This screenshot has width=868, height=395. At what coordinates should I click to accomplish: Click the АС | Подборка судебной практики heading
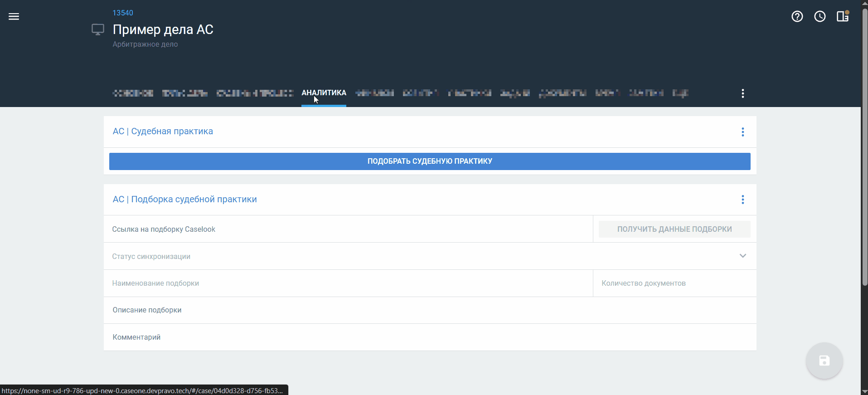pyautogui.click(x=184, y=200)
